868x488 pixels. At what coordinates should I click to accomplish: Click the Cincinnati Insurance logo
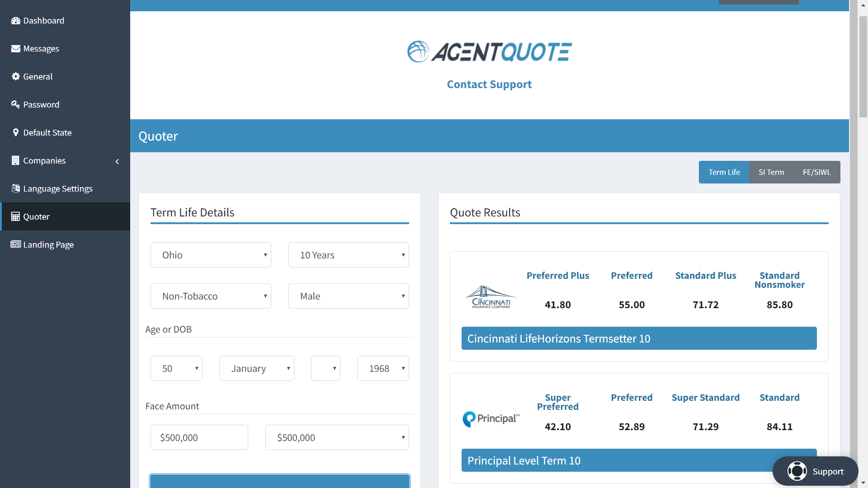[491, 297]
